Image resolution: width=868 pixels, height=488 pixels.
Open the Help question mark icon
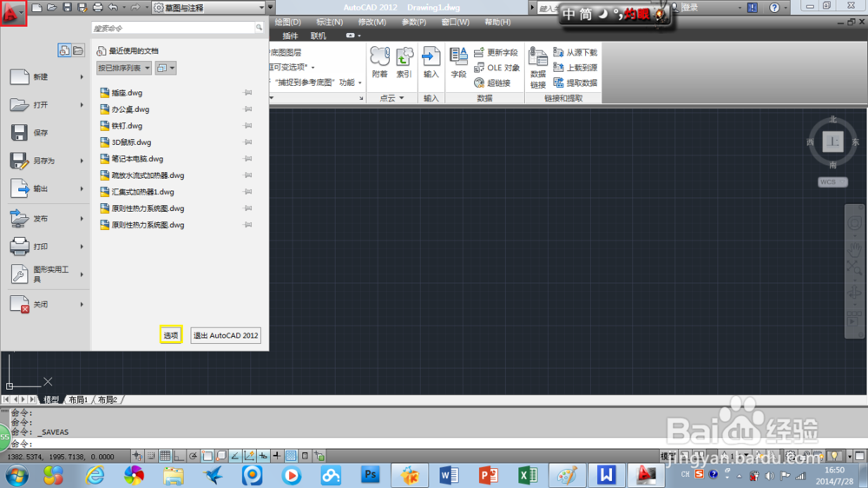tap(774, 7)
